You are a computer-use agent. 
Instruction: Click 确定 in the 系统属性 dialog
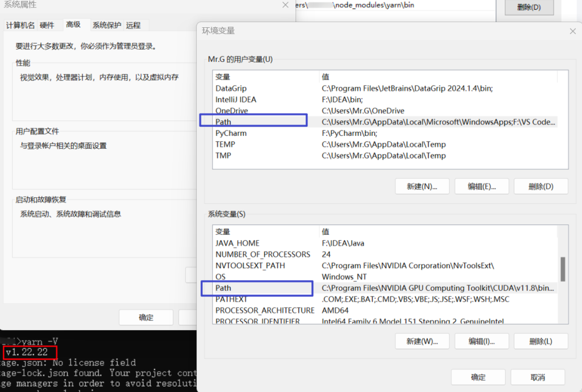coord(145,318)
